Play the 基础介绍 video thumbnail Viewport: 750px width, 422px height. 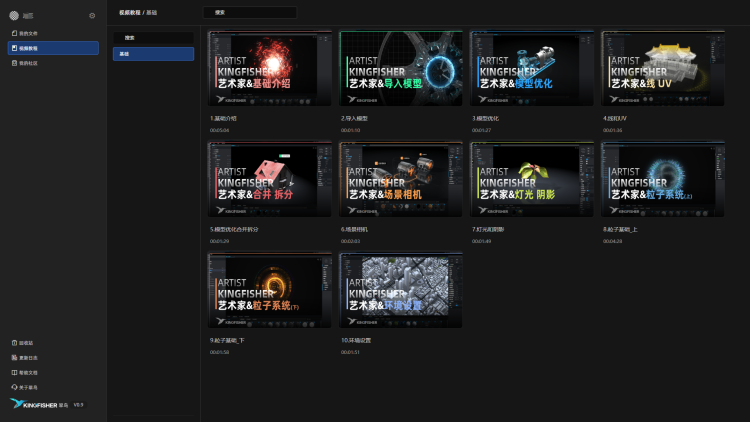[x=270, y=68]
